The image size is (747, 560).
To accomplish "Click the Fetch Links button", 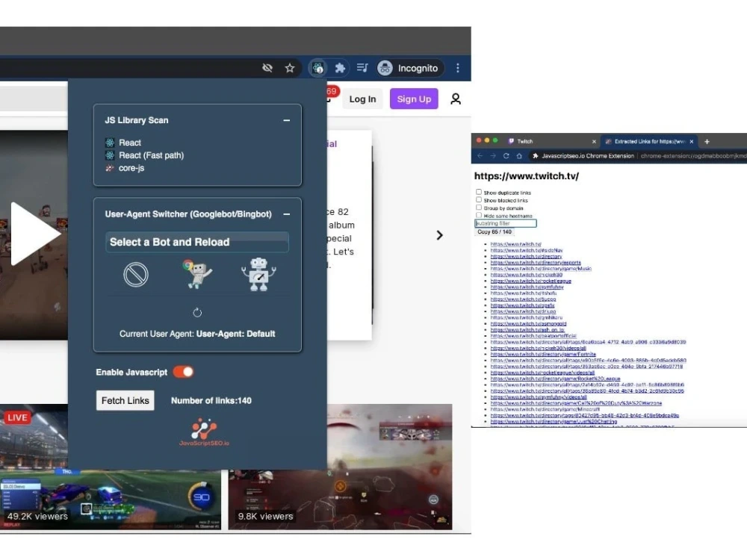I will click(x=125, y=400).
